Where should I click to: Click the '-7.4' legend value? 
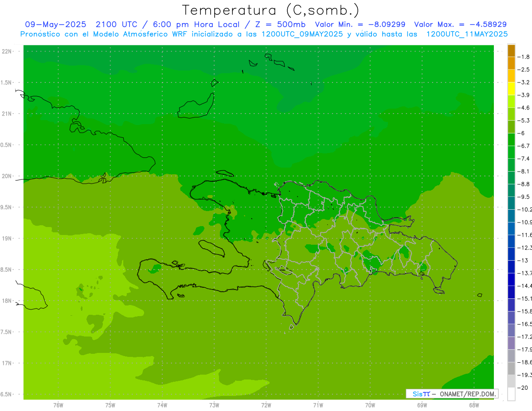(524, 159)
